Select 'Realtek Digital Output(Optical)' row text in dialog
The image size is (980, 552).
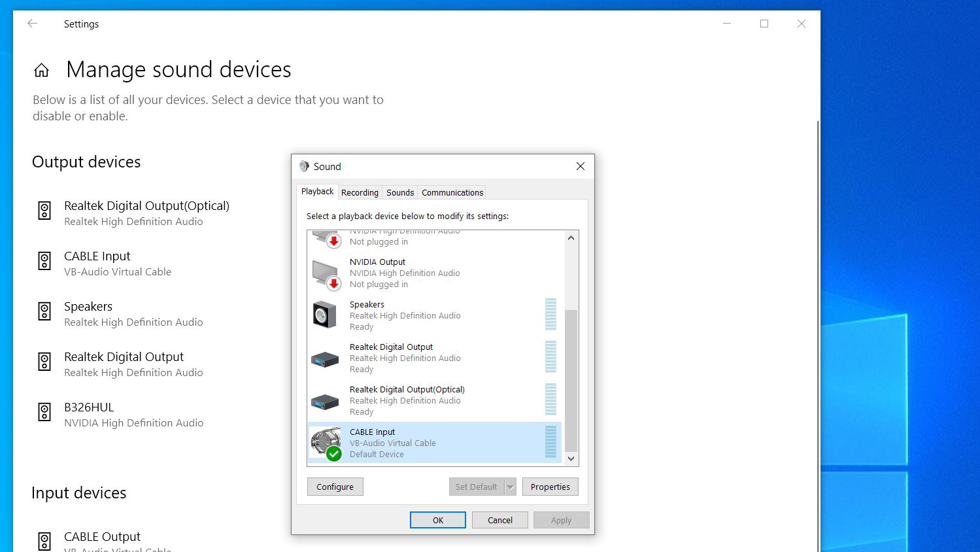click(407, 389)
